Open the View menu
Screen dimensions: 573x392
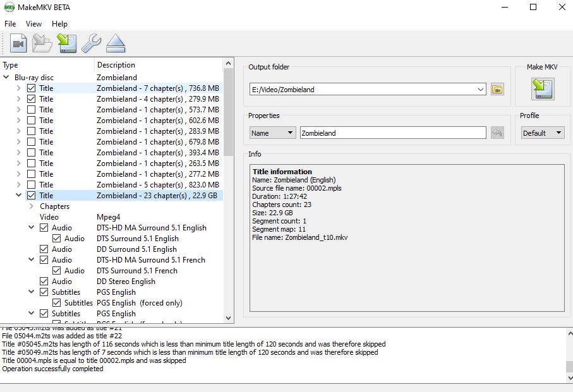[33, 24]
